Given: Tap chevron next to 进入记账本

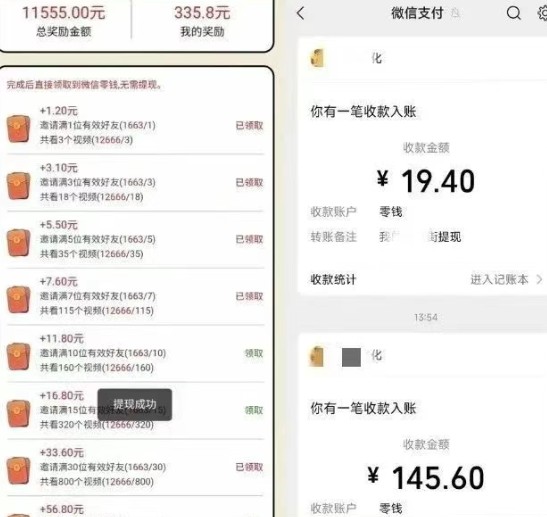Looking at the screenshot, I should point(539,279).
